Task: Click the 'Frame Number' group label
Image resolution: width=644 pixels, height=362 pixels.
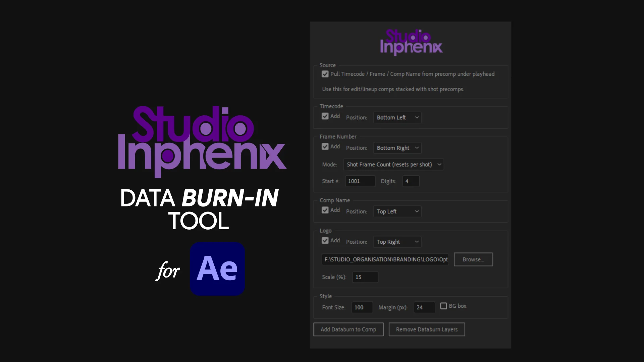Action: tap(338, 137)
